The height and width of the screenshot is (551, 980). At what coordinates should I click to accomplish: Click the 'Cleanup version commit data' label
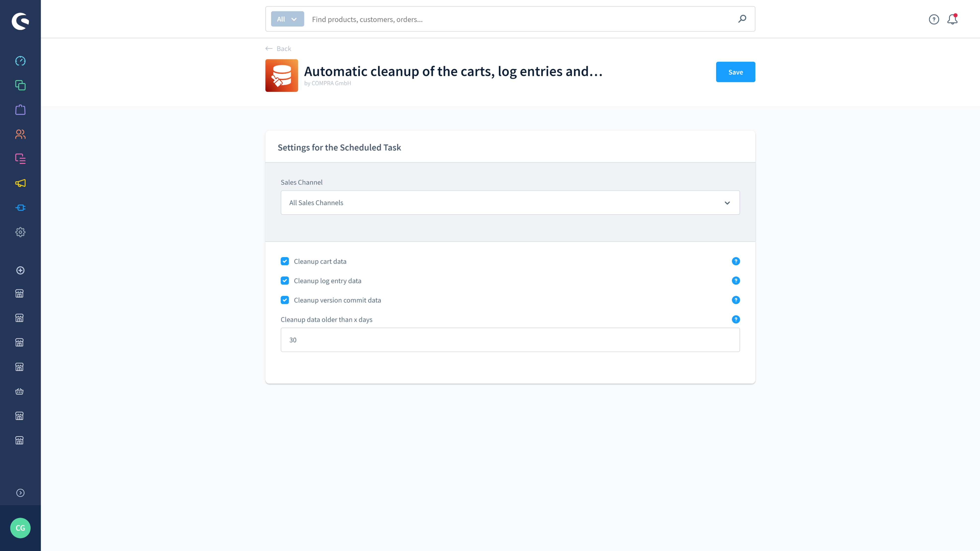(x=337, y=300)
